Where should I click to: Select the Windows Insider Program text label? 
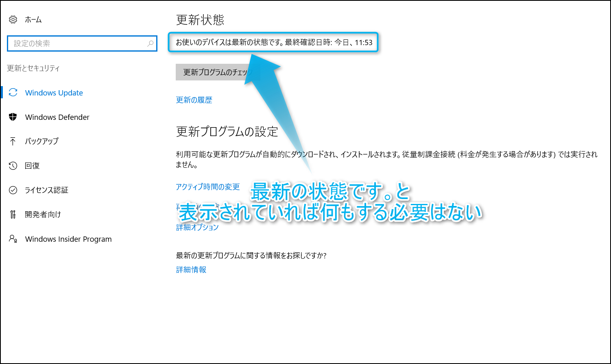tap(68, 239)
